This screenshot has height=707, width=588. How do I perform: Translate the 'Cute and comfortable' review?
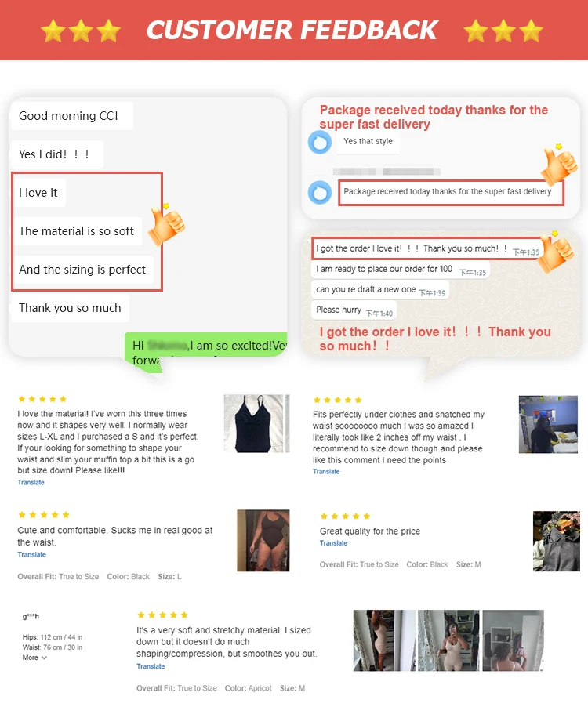pos(31,555)
